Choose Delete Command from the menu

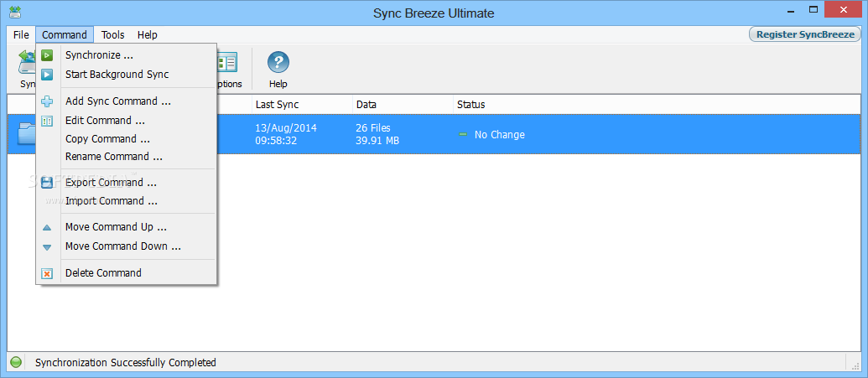[x=126, y=273]
